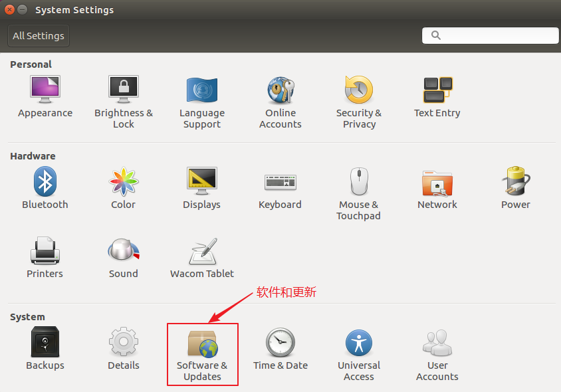The width and height of the screenshot is (561, 392).
Task: Open Wacom Tablet settings icon
Action: pos(203,251)
